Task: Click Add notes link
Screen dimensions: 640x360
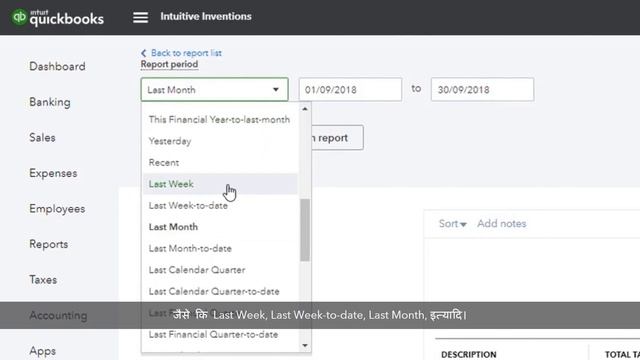Action: coord(502,224)
